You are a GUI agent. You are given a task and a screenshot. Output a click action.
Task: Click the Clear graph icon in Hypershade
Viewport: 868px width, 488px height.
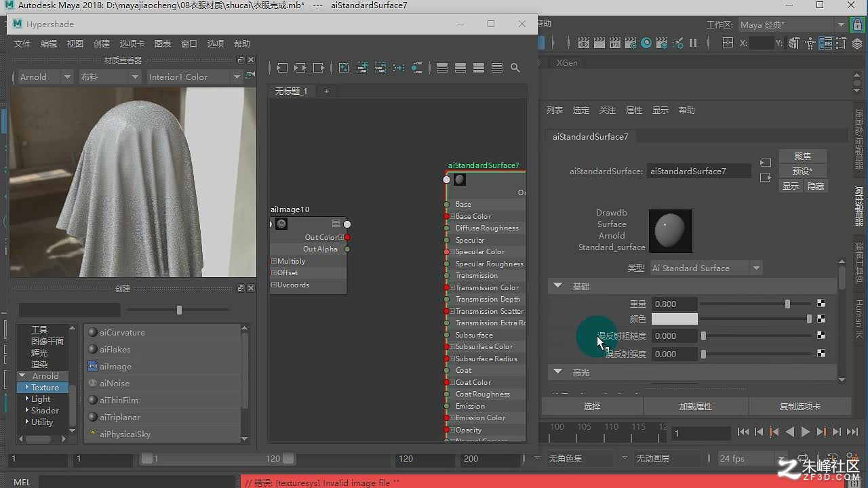coord(344,68)
